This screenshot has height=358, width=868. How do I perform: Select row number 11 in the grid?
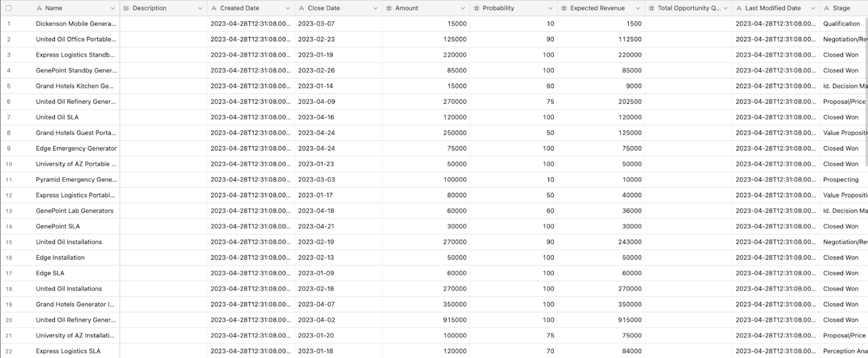click(9, 180)
